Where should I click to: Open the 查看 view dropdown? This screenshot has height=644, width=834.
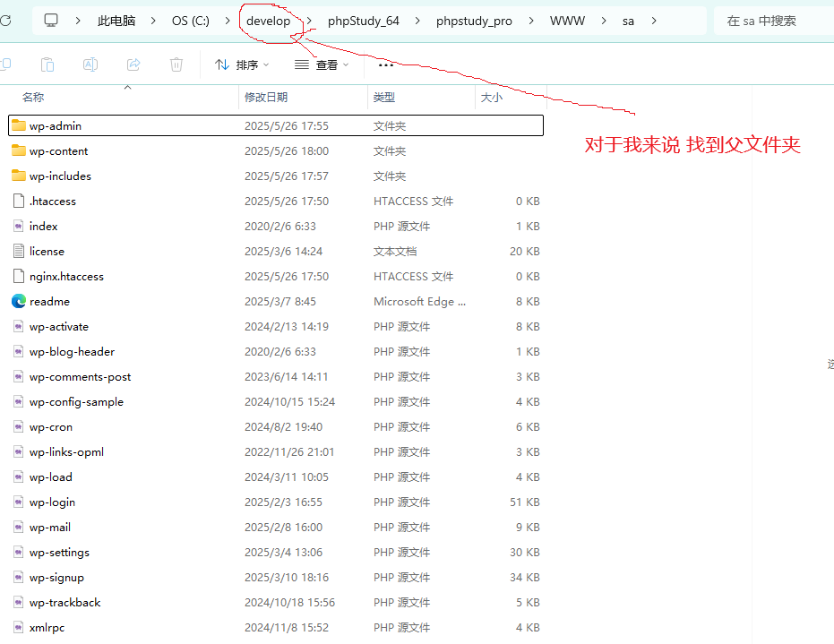(322, 64)
